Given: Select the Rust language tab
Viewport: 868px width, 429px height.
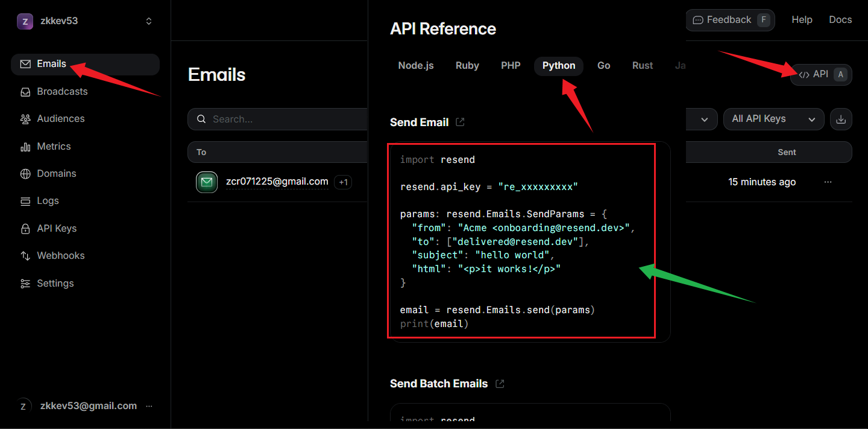Looking at the screenshot, I should click(x=643, y=66).
